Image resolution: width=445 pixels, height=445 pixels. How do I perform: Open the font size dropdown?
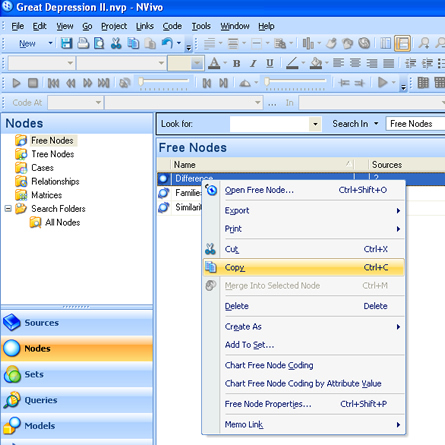197,63
